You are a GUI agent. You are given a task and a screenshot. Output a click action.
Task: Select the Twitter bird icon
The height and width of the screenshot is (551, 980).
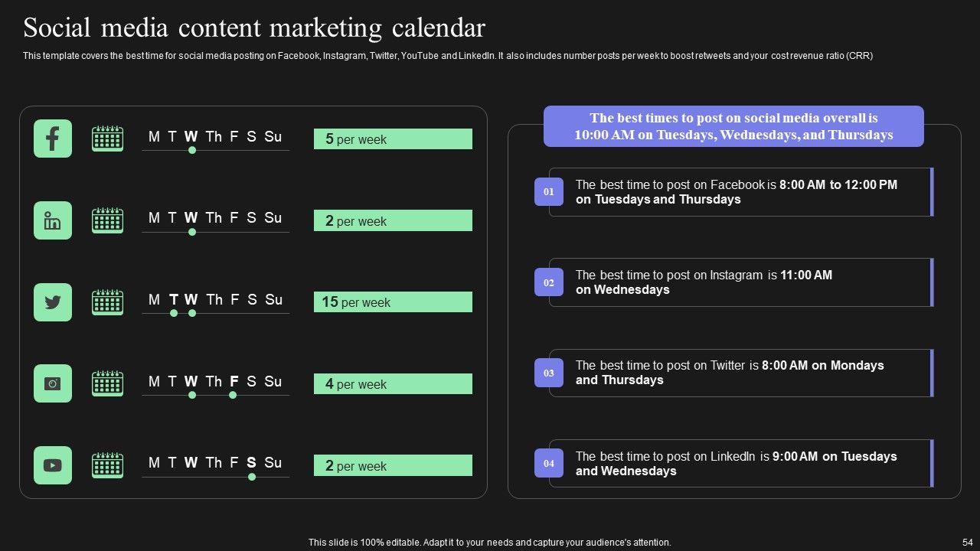coord(53,302)
